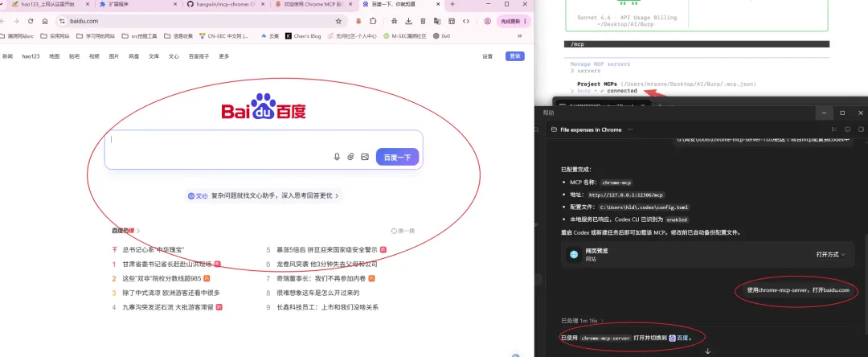The image size is (868, 357).
Task: Open the 实用网站 bookmark folder
Action: click(55, 36)
